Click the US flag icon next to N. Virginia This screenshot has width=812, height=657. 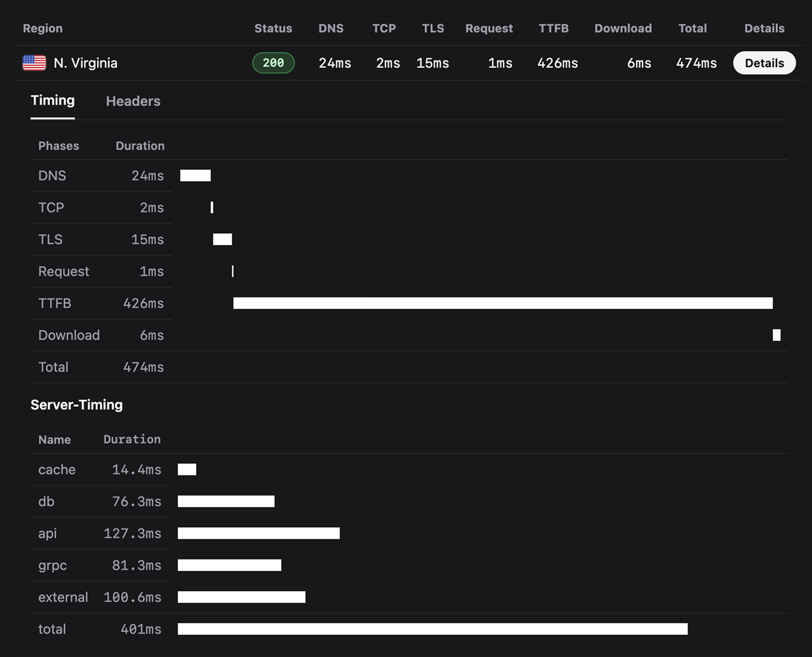(x=33, y=62)
